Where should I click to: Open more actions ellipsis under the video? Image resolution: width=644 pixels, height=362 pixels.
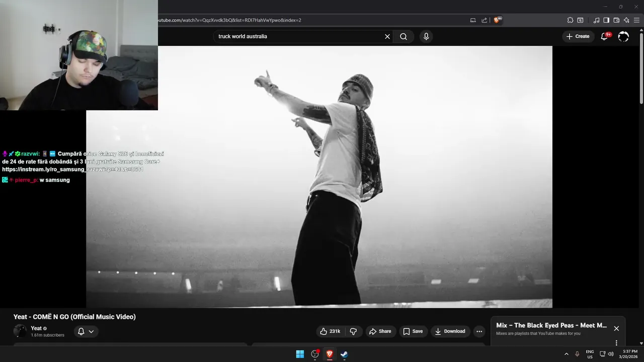click(x=479, y=331)
